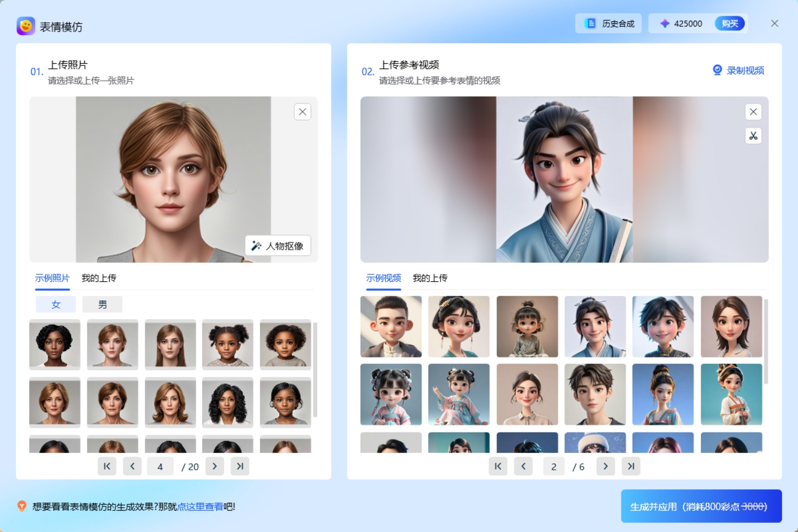Open 历史合成 history panel
The width and height of the screenshot is (798, 532).
click(609, 23)
